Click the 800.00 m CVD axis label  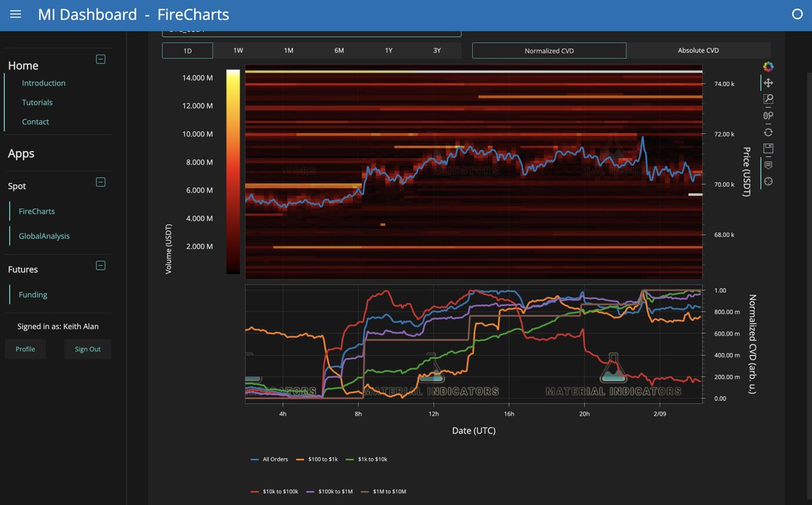click(x=728, y=312)
